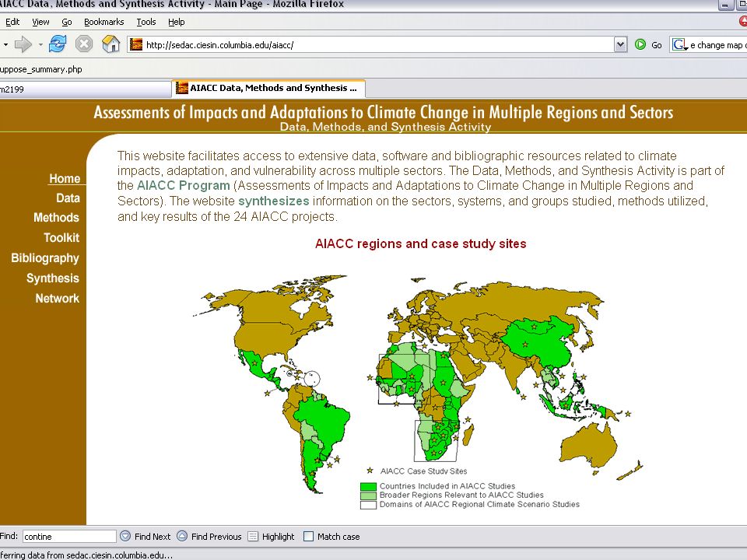Screen dimensions: 747x560
Task: Reload the page with the Refresh icon
Action: [58, 44]
